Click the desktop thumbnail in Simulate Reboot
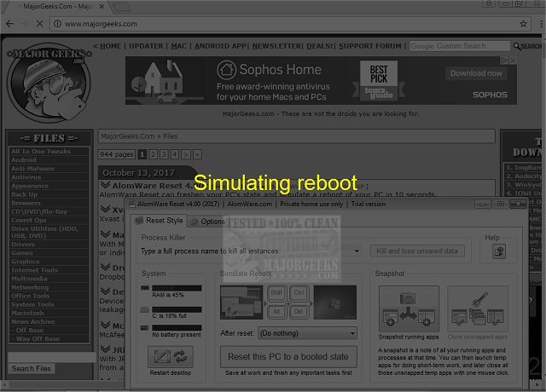546x392 pixels. (x=241, y=303)
